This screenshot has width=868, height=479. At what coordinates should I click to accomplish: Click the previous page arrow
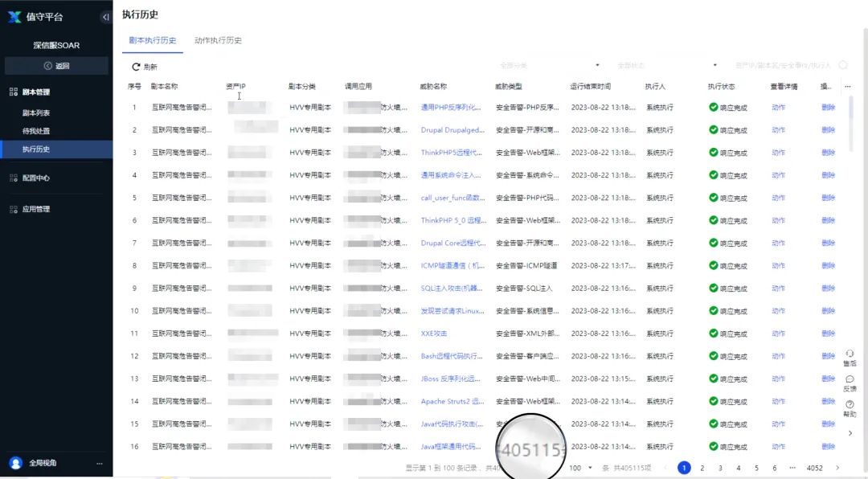pyautogui.click(x=666, y=468)
